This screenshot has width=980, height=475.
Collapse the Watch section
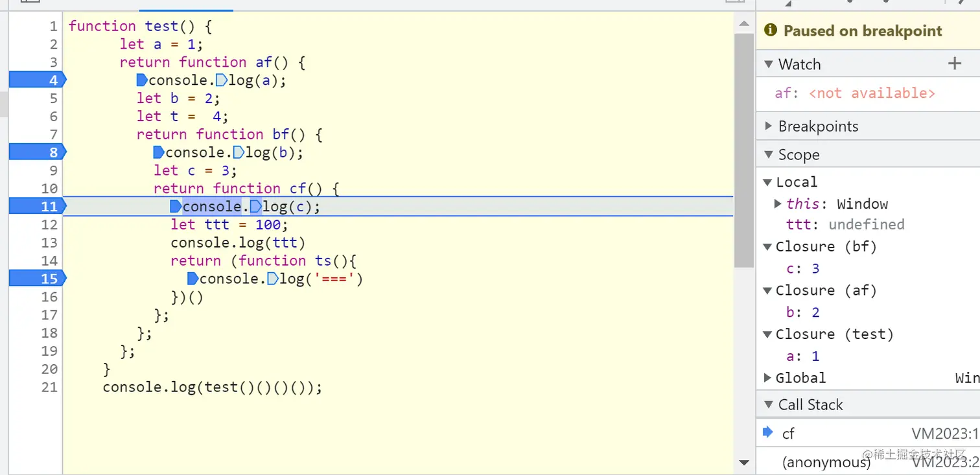click(x=769, y=64)
